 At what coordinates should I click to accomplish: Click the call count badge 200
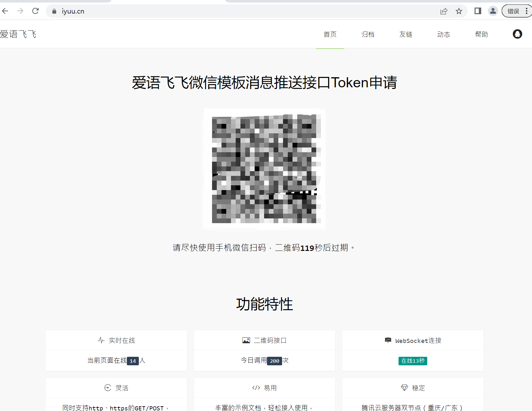point(275,361)
